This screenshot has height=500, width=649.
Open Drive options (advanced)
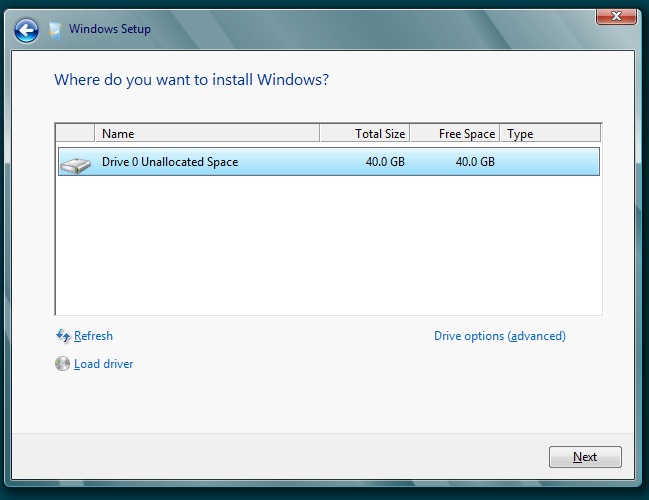click(x=500, y=336)
